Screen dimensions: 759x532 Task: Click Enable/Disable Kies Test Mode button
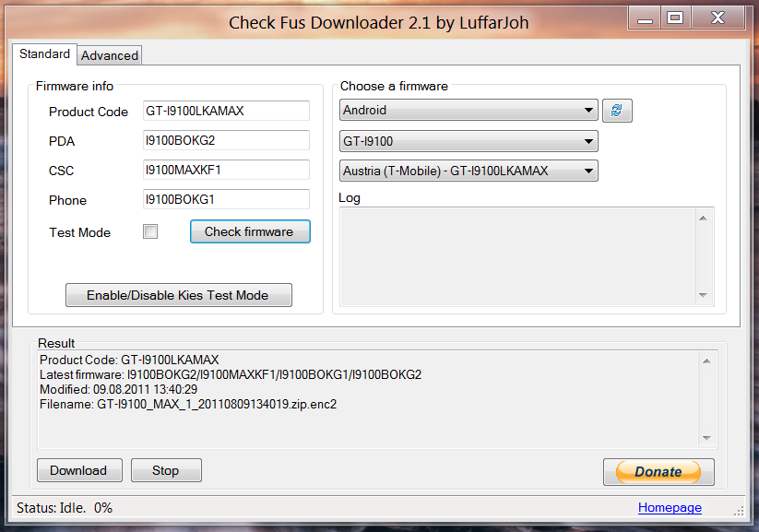pos(179,295)
